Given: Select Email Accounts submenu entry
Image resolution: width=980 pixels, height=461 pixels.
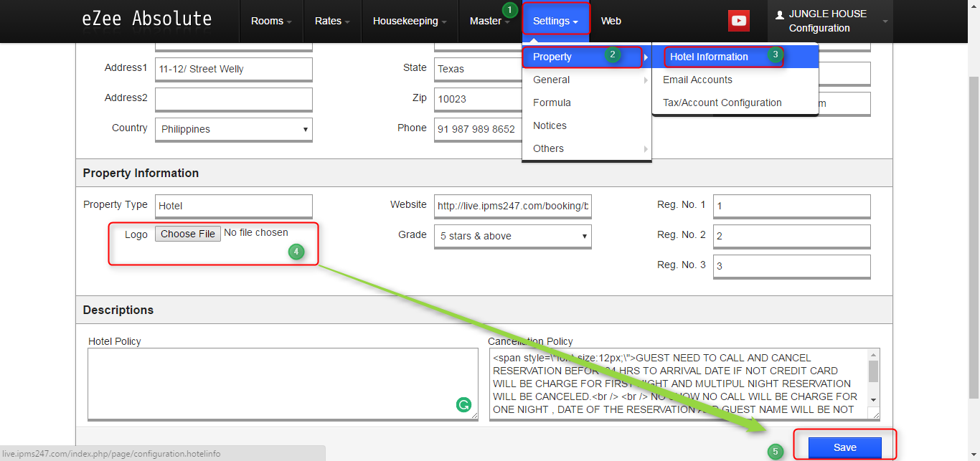Looking at the screenshot, I should click(x=735, y=80).
